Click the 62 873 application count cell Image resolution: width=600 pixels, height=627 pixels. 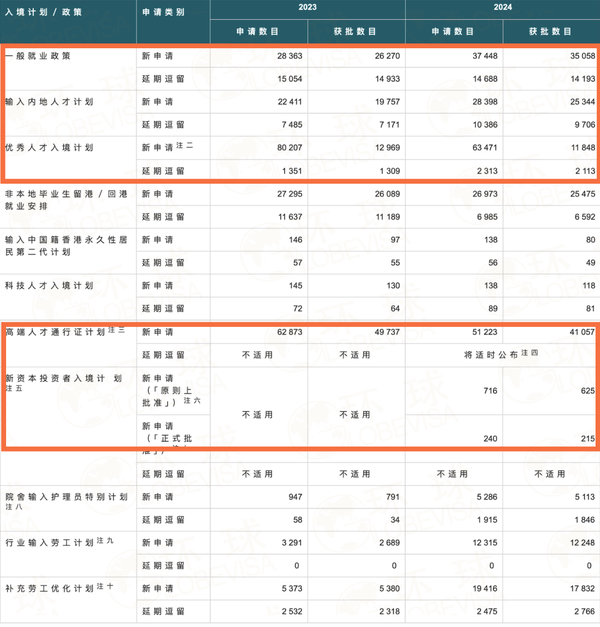tap(290, 332)
